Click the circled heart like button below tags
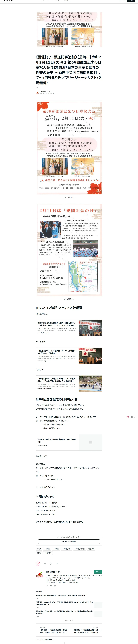138x644 pixels. 38,563
